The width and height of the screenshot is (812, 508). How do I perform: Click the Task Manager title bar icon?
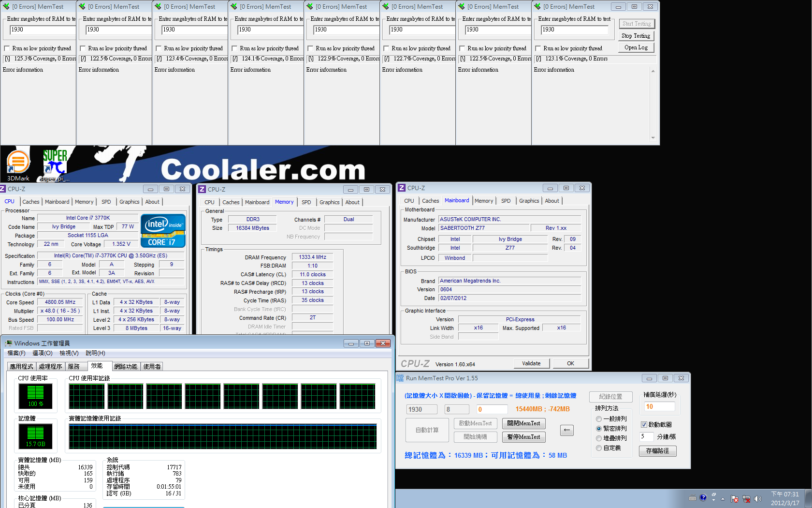click(8, 343)
